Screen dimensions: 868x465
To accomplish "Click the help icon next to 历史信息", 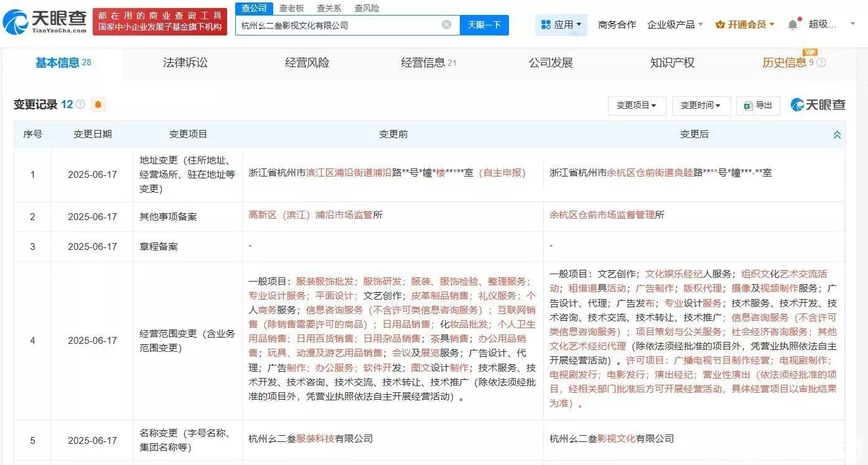I will click(821, 63).
